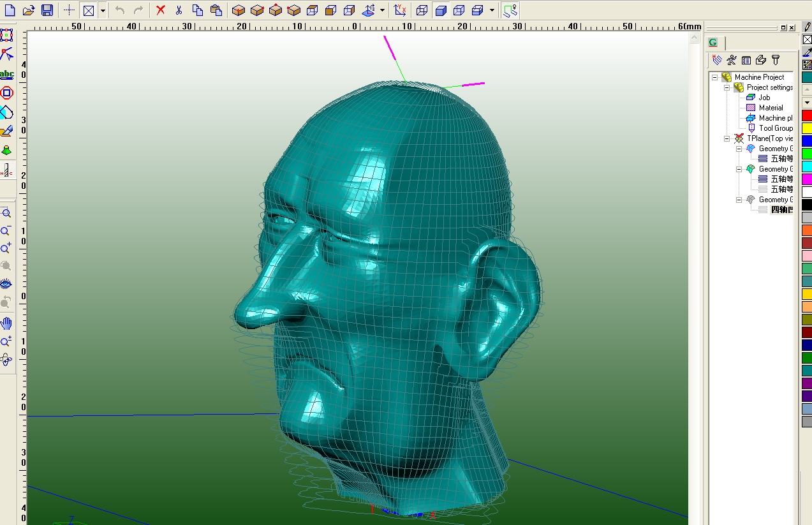The height and width of the screenshot is (525, 812).
Task: Open the display mode dropdown arrow
Action: [x=492, y=10]
